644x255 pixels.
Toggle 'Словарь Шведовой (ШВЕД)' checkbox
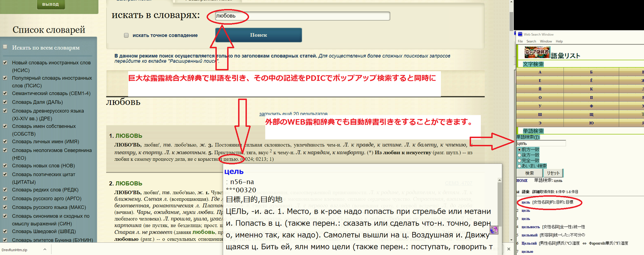(5, 231)
